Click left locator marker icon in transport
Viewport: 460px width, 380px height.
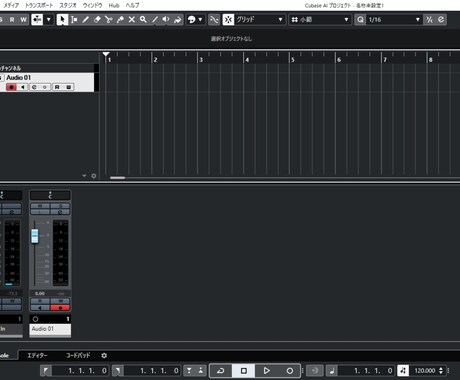coord(46,370)
